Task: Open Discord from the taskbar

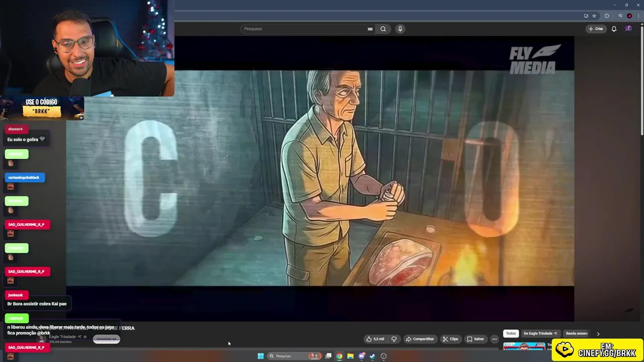Action: pyautogui.click(x=362, y=356)
